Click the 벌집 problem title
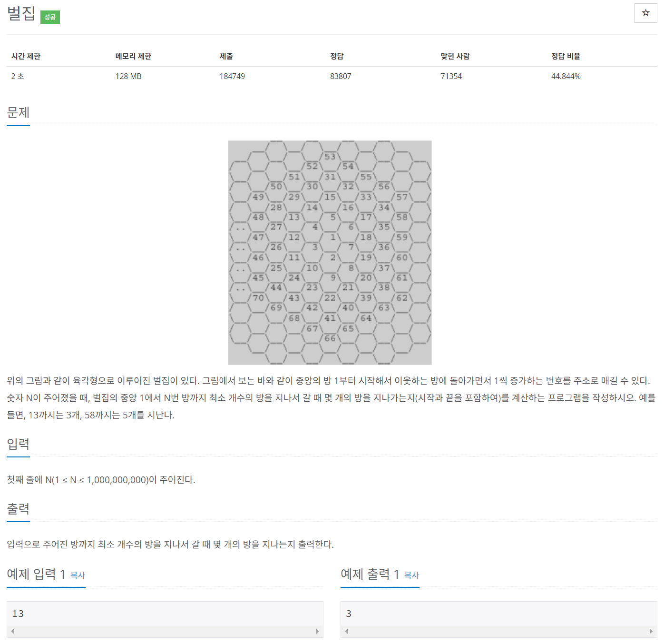664x644 pixels. [x=21, y=13]
